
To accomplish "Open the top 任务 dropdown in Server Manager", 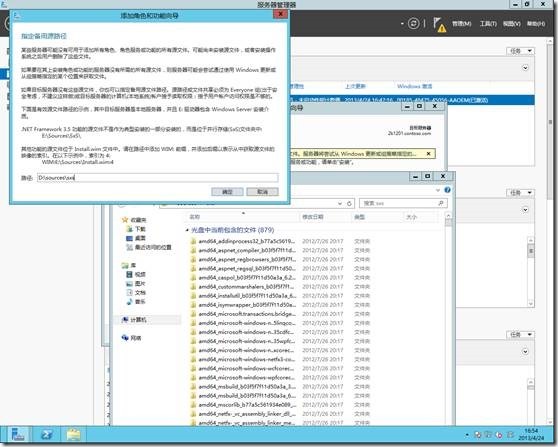I will click(x=520, y=51).
